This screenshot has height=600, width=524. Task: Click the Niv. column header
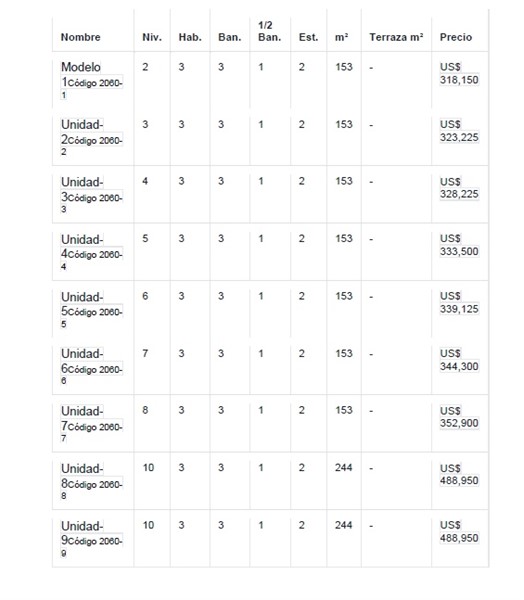pyautogui.click(x=152, y=37)
